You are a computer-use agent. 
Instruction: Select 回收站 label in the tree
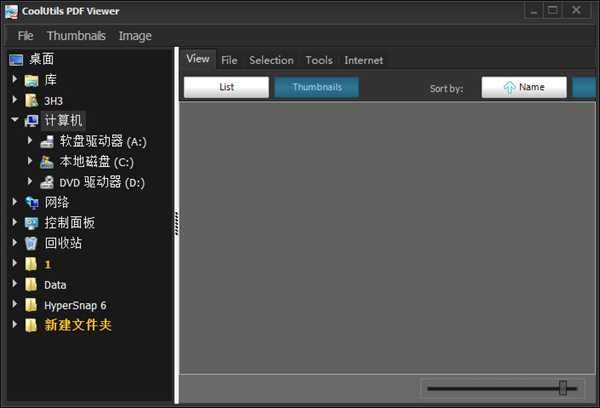[x=63, y=243]
